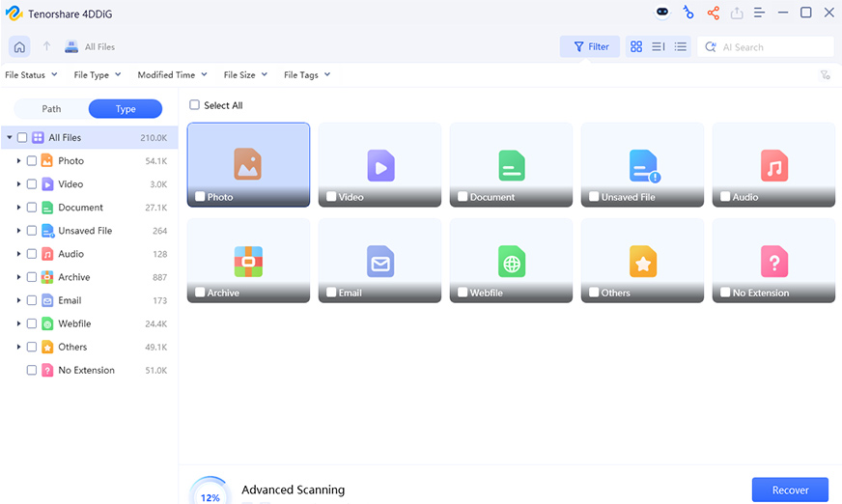The width and height of the screenshot is (842, 504).
Task: Switch to the Path tab
Action: click(51, 109)
